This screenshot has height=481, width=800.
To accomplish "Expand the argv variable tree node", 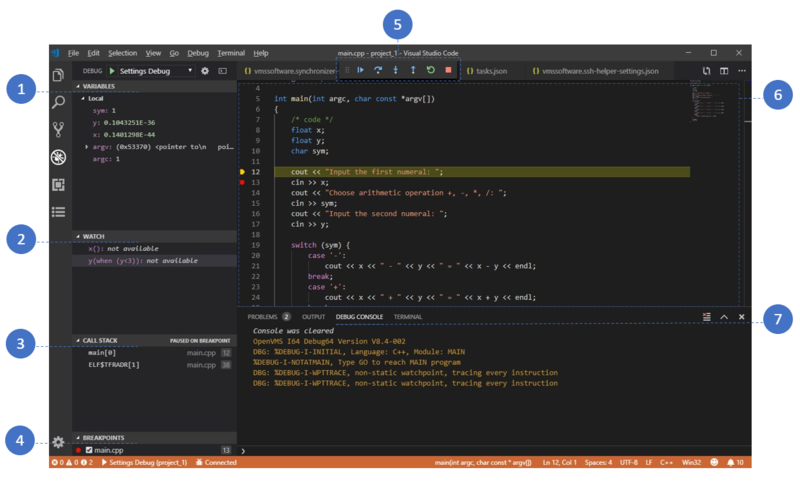I will click(x=88, y=147).
